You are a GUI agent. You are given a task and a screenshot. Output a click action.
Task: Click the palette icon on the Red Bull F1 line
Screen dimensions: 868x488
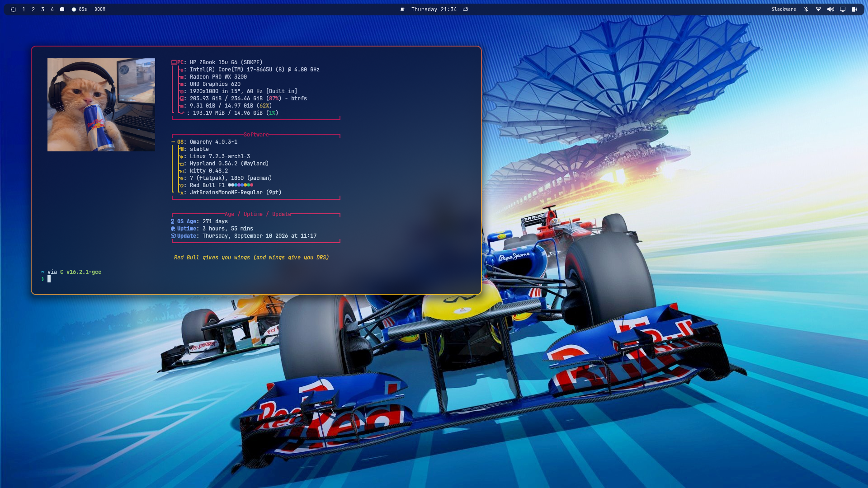pos(182,186)
